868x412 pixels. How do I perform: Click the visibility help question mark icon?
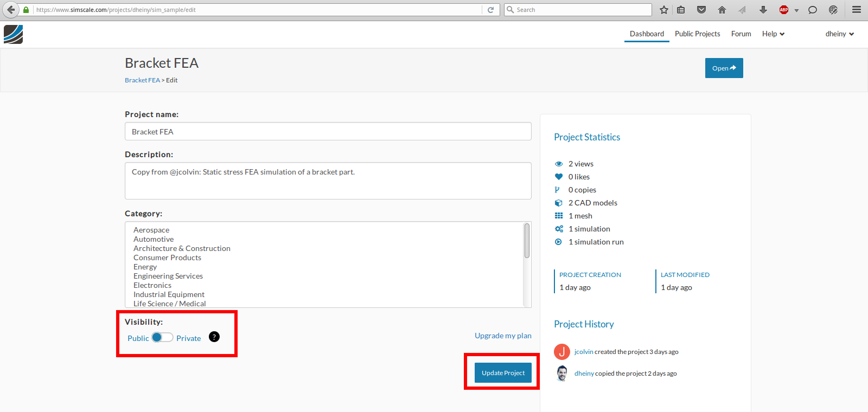[x=214, y=337]
